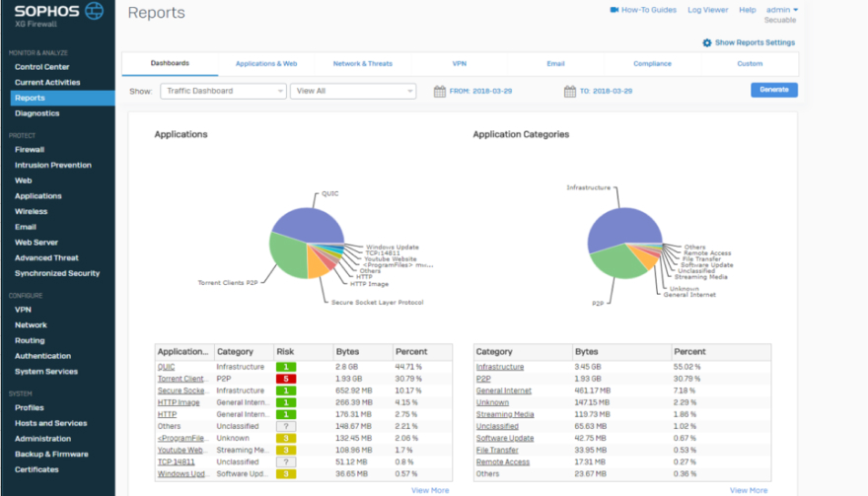Click the unknown risk badge in Others row

pyautogui.click(x=285, y=426)
